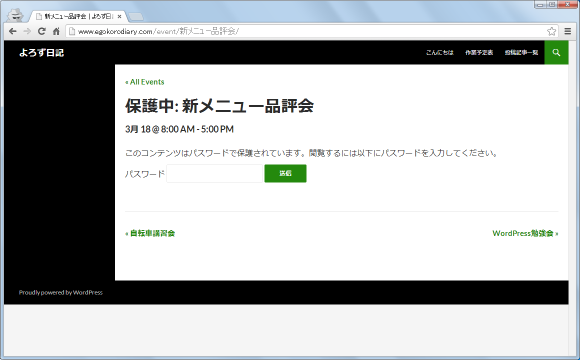
Task: Go back via « All Events link
Action: click(145, 82)
